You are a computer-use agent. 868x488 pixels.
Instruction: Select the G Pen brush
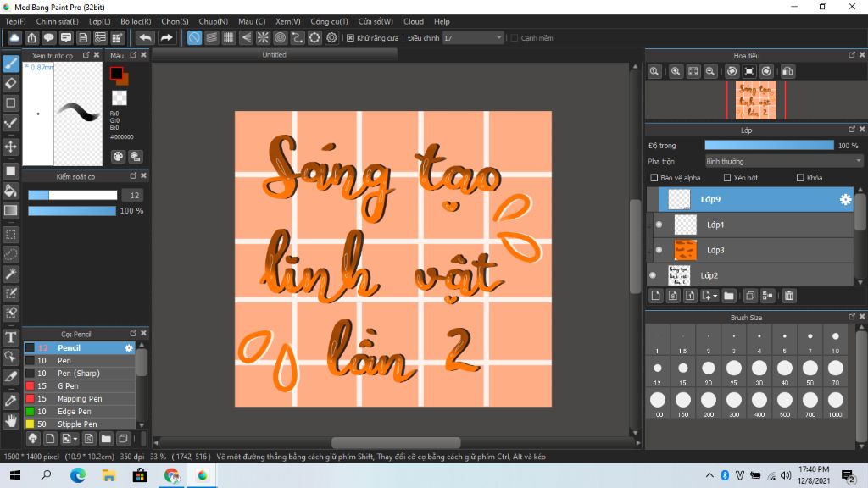[68, 385]
